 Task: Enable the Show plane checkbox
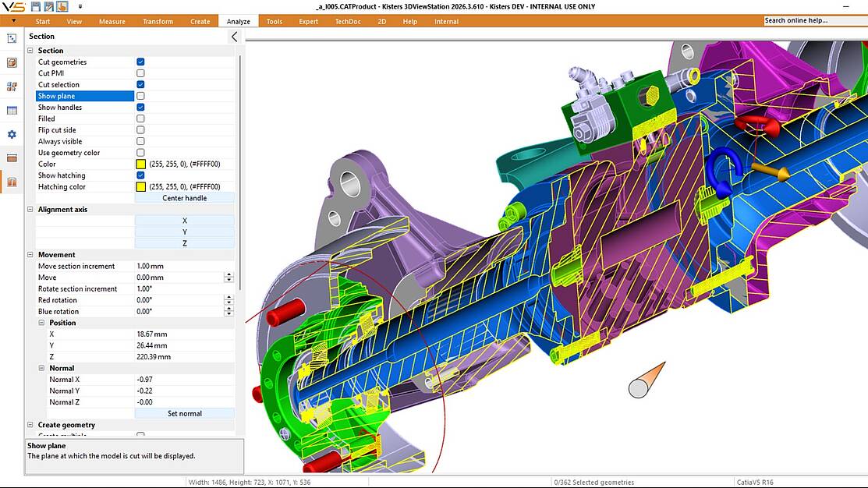pos(140,96)
